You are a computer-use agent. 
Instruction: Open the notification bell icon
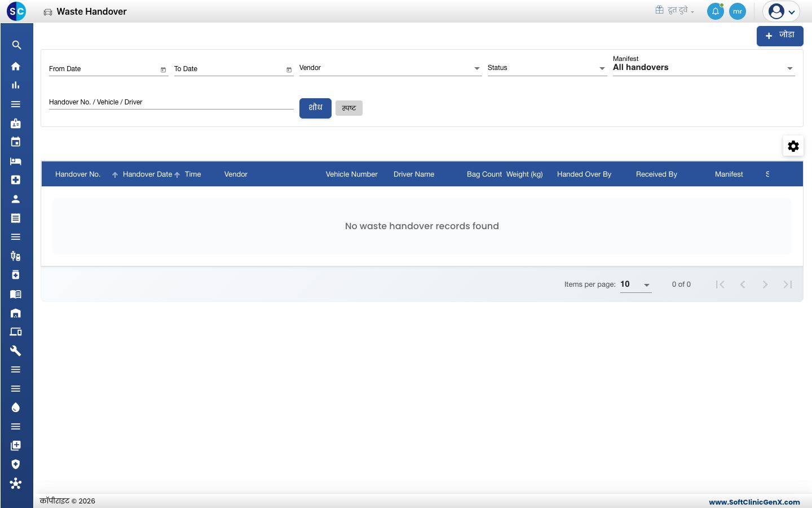(716, 11)
